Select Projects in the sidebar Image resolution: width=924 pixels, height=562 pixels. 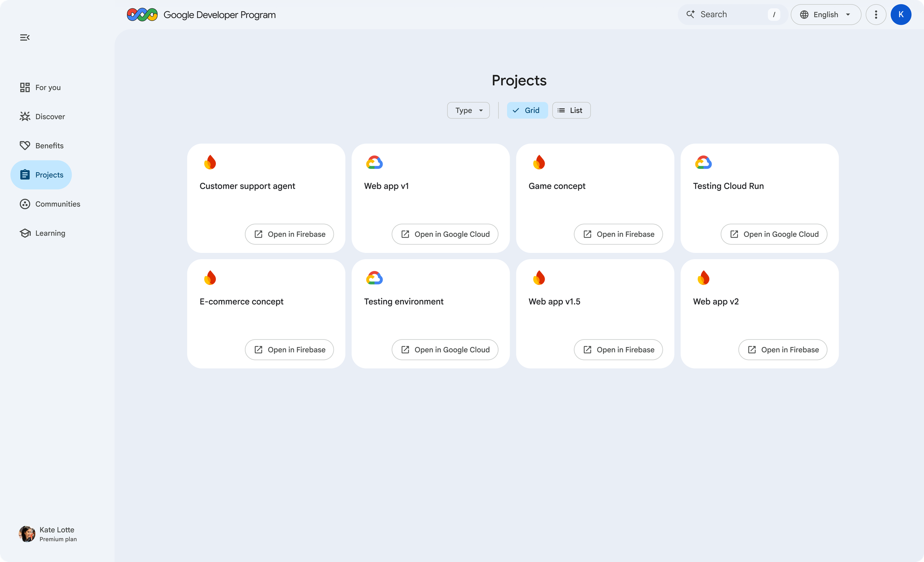point(41,174)
